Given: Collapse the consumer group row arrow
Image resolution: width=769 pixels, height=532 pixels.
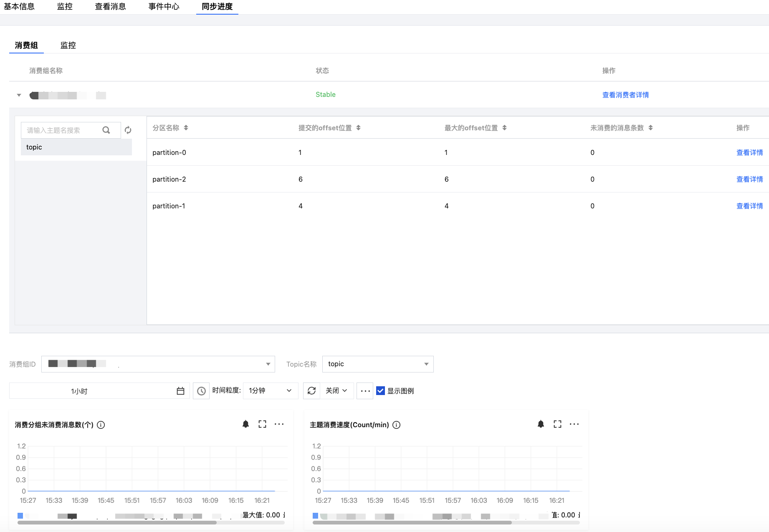Looking at the screenshot, I should tap(19, 95).
